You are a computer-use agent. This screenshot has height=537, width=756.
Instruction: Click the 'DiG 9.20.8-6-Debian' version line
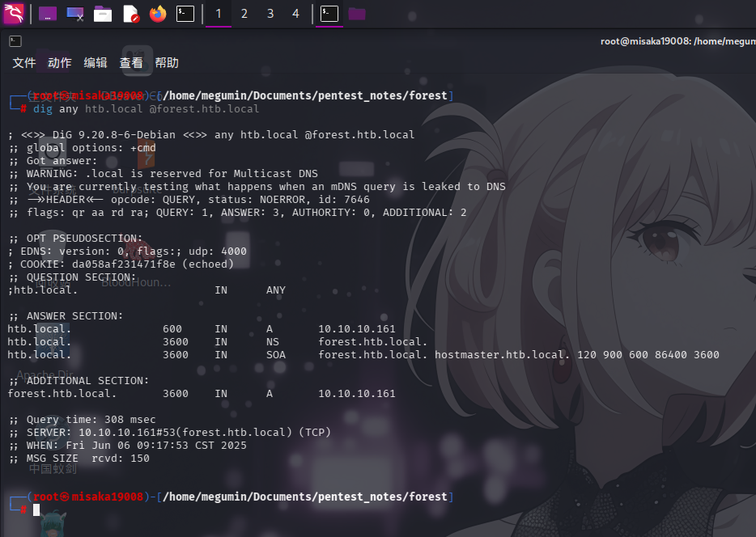pos(211,135)
